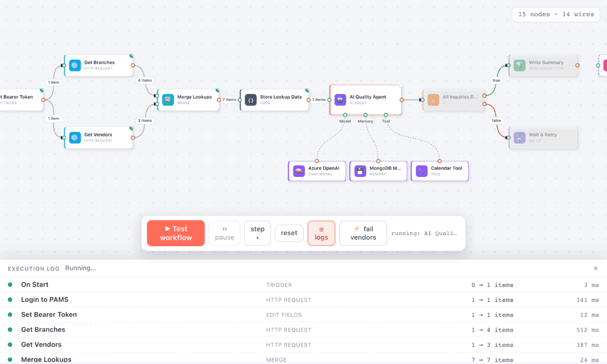Click the Azure OpenAI top connector port

click(317, 161)
